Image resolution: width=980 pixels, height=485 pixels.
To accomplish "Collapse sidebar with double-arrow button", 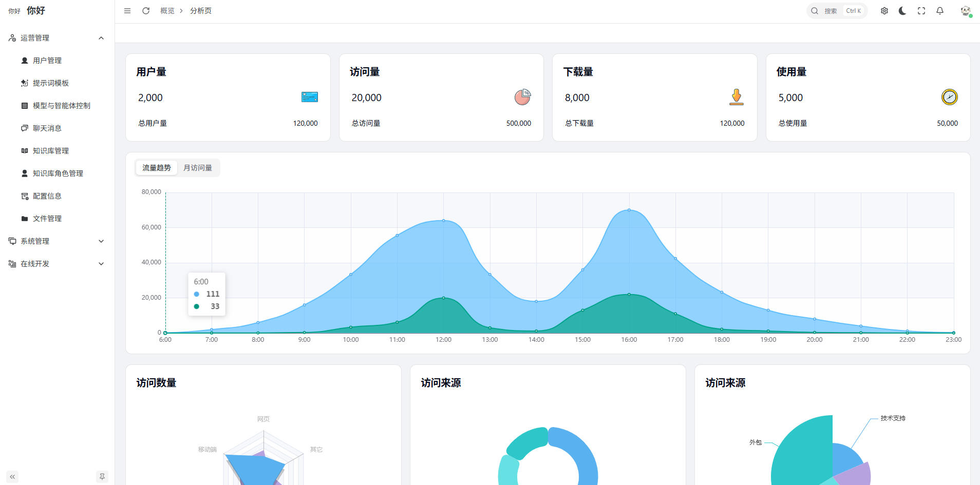I will [12, 477].
